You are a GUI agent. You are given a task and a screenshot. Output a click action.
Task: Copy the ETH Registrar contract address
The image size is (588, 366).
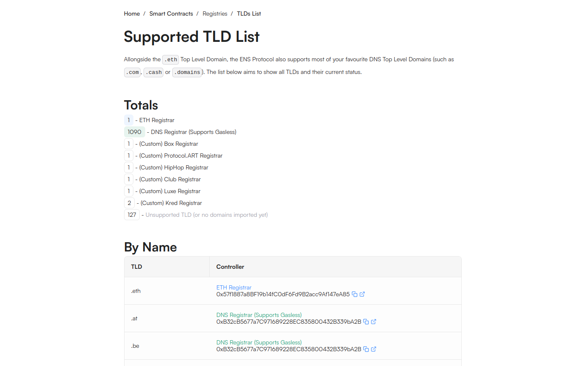[x=355, y=294]
